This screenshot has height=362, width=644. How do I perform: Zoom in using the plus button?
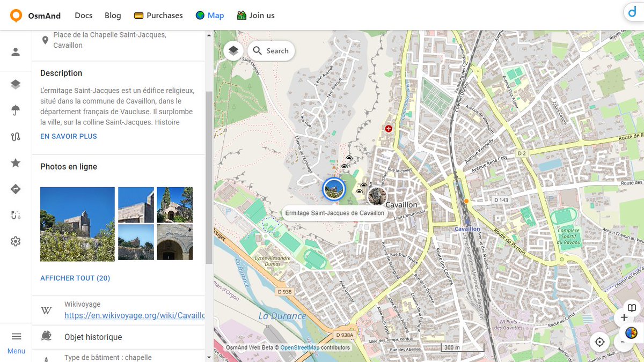(624, 317)
